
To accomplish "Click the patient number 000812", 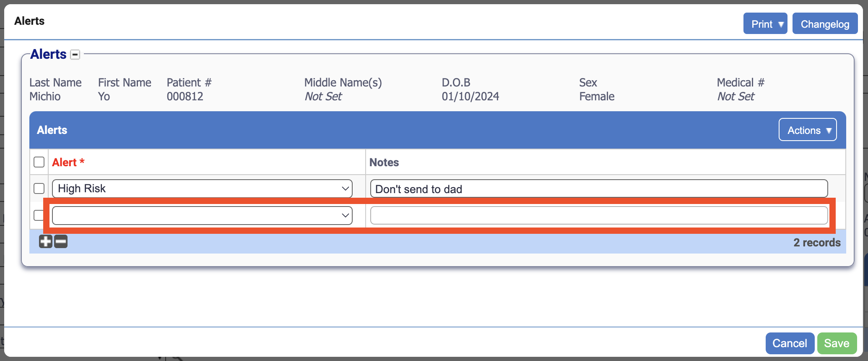I will tap(185, 97).
